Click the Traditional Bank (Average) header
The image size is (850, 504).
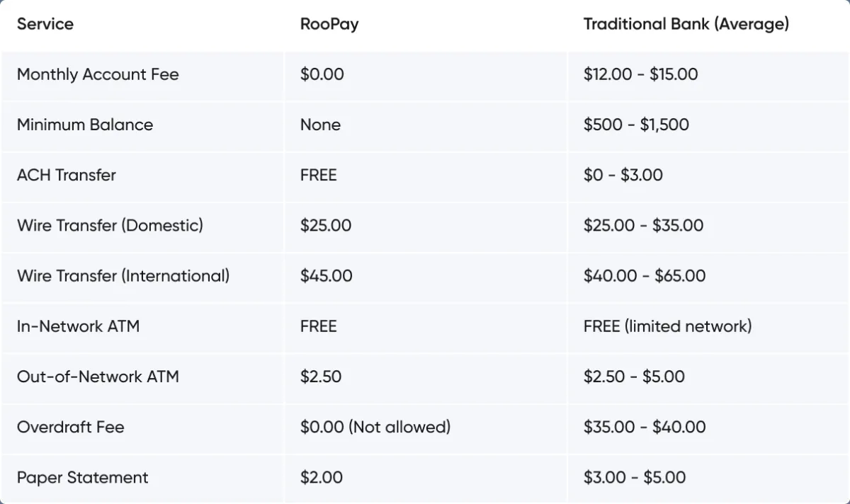tap(686, 24)
